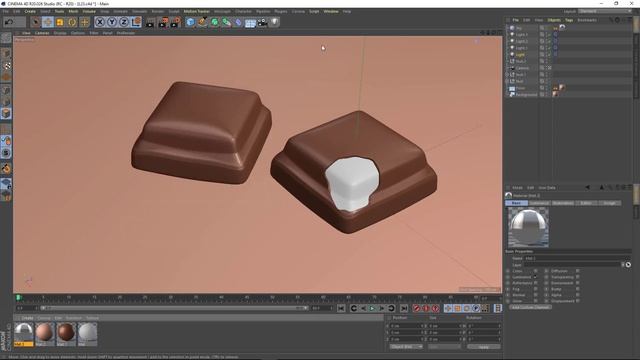Select the Background object
This screenshot has height=360, width=640.
[x=526, y=95]
